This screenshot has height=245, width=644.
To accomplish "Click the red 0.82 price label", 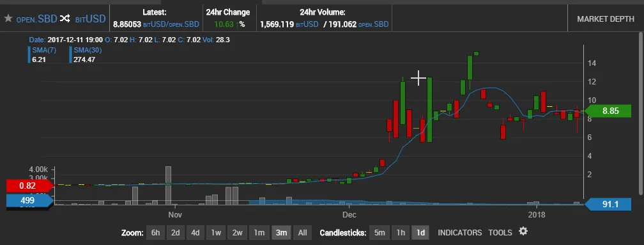I will [x=30, y=186].
